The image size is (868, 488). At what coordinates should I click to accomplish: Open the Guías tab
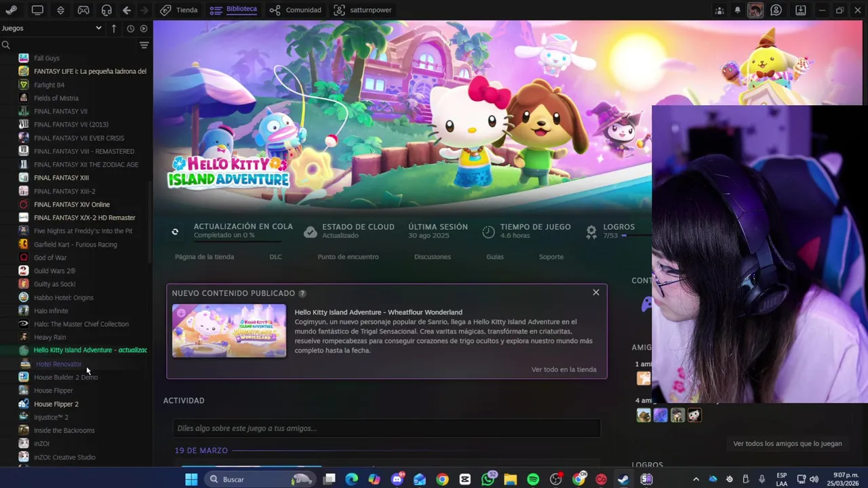(x=494, y=257)
